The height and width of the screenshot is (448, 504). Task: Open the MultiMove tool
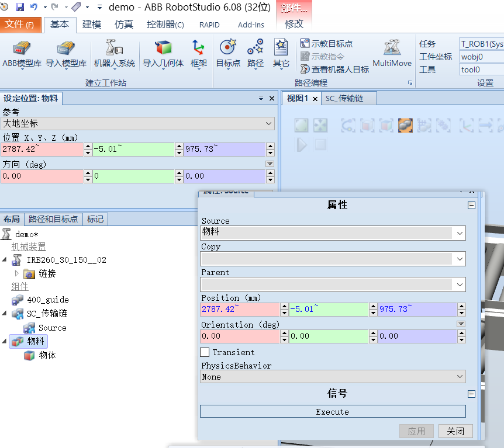click(x=392, y=54)
